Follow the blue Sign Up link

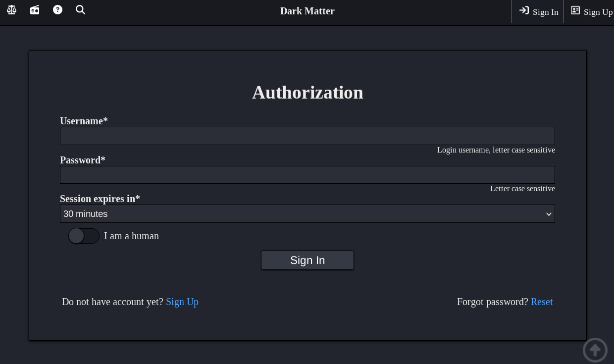(x=182, y=302)
